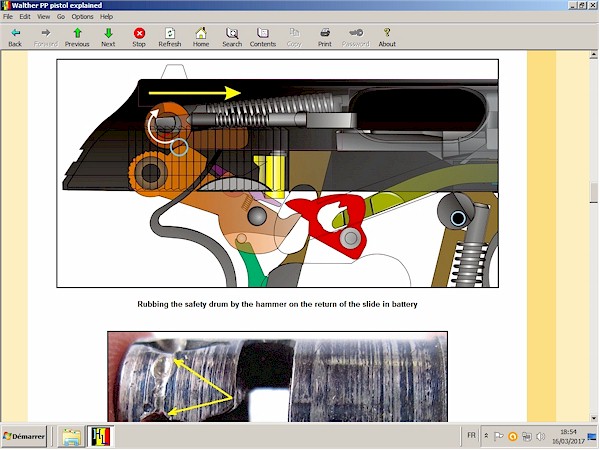The height and width of the screenshot is (450, 600).
Task: Open the Previous page
Action: pyautogui.click(x=77, y=37)
